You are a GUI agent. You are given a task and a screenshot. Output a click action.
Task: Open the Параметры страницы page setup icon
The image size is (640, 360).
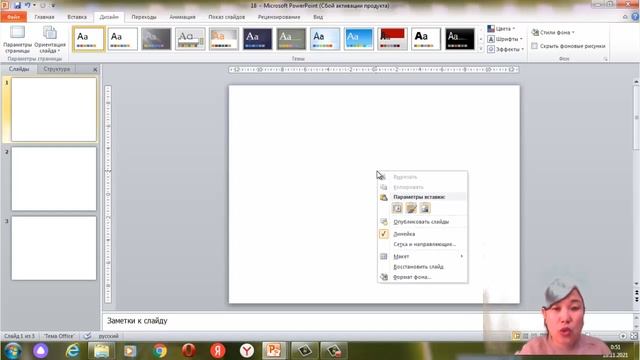coord(17,40)
